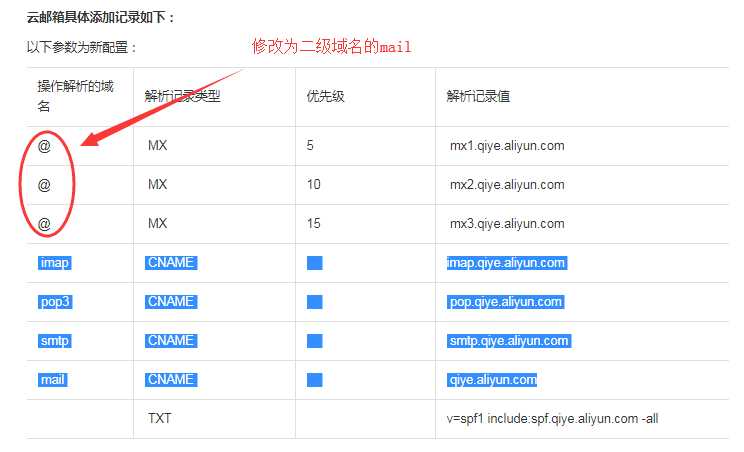This screenshot has width=744, height=452.
Task: Click record value mx3.qiye.aliyun.com
Action: click(507, 223)
